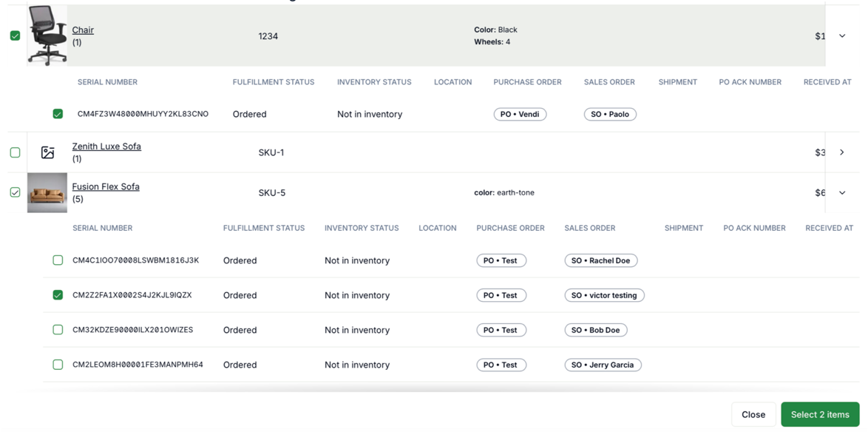The height and width of the screenshot is (432, 868).
Task: Collapse the Fusion Flex Sofa row chevron
Action: point(842,193)
